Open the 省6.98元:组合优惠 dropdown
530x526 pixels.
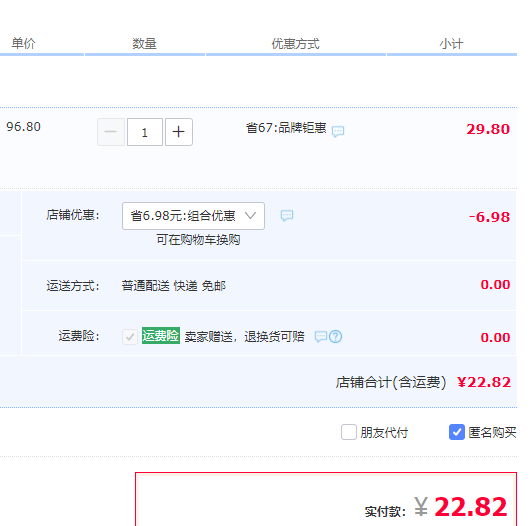point(193,216)
